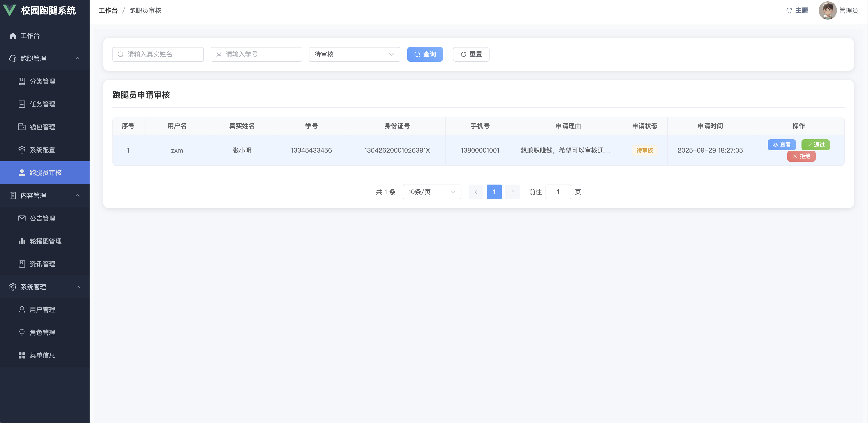Open 钱包管理 wallet management menu item
This screenshot has height=423, width=868.
tap(43, 127)
